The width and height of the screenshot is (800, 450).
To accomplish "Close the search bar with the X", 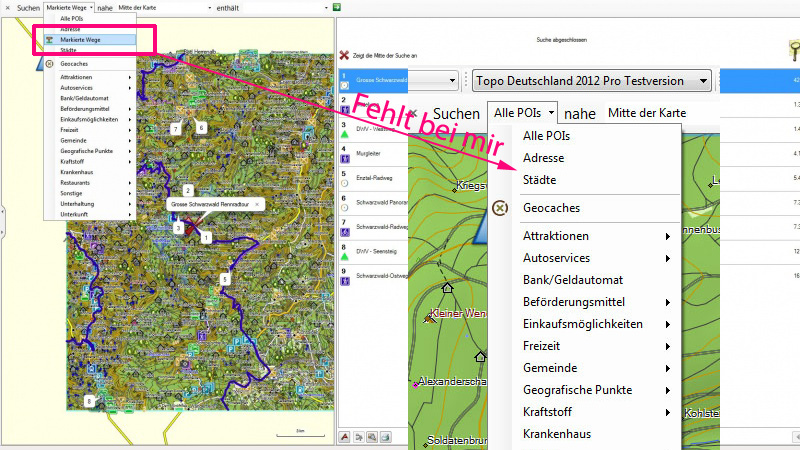I will point(6,7).
